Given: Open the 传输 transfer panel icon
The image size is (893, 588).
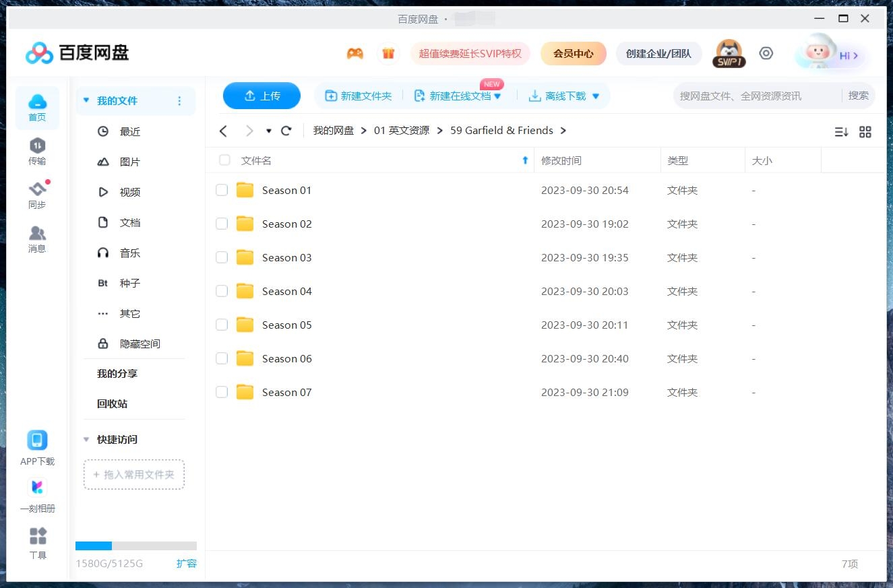Looking at the screenshot, I should 37,145.
